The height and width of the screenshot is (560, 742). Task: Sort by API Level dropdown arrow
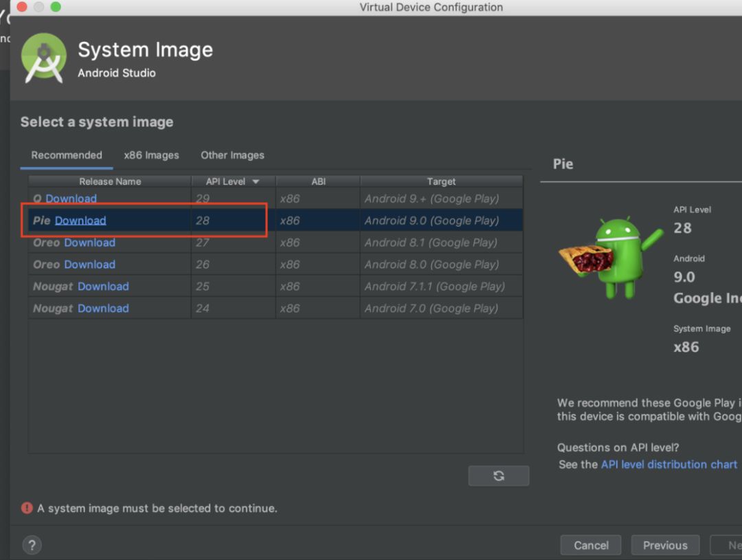pos(256,182)
